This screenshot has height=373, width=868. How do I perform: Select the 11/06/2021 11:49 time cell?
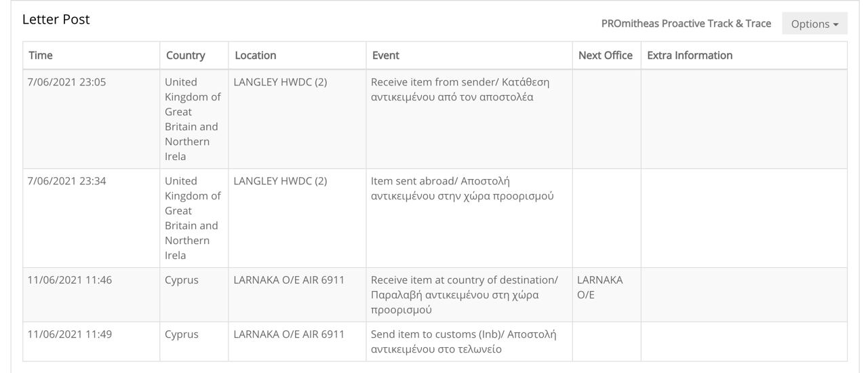tap(69, 334)
